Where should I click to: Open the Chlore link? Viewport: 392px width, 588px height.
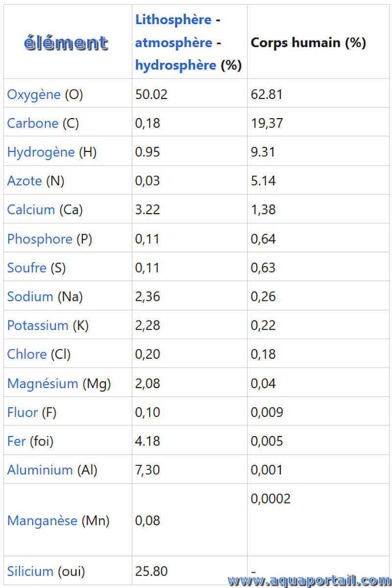(26, 354)
